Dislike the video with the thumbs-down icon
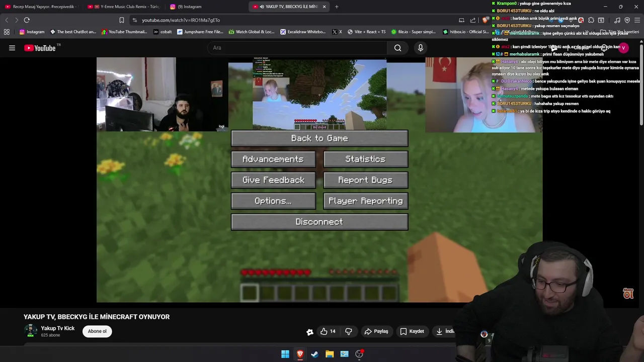Viewport: 644px width, 362px height. tap(349, 331)
